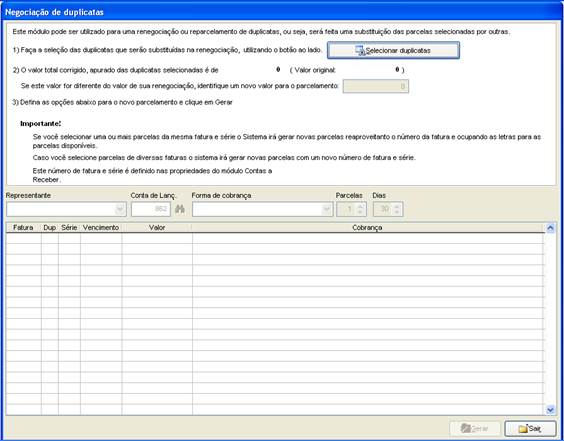Click the Vencimento column header

pos(101,228)
